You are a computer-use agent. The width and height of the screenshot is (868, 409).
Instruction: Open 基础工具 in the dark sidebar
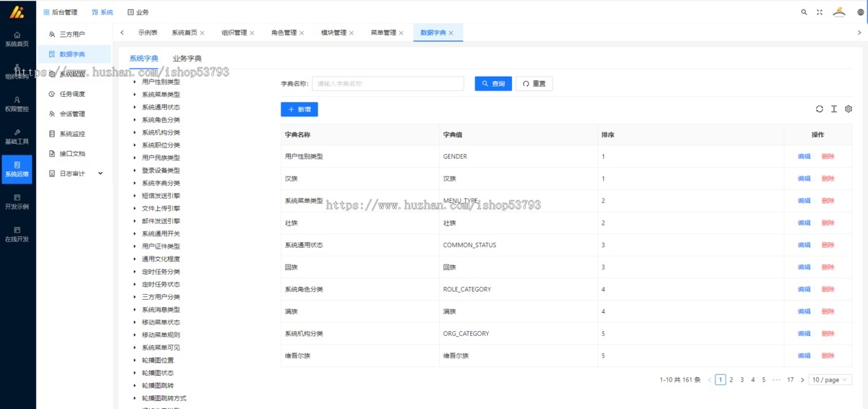click(17, 137)
